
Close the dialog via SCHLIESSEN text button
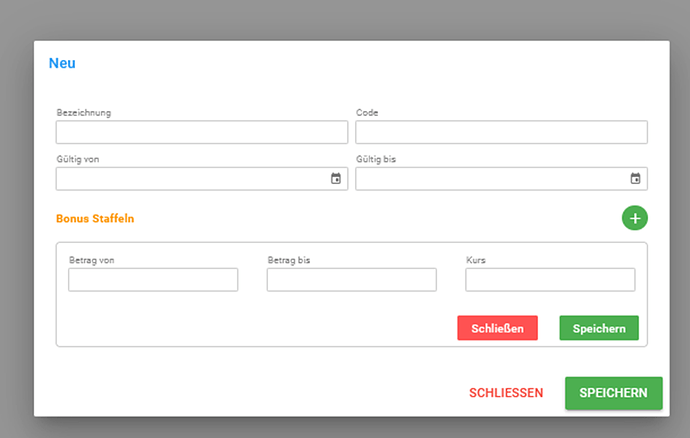pos(506,393)
